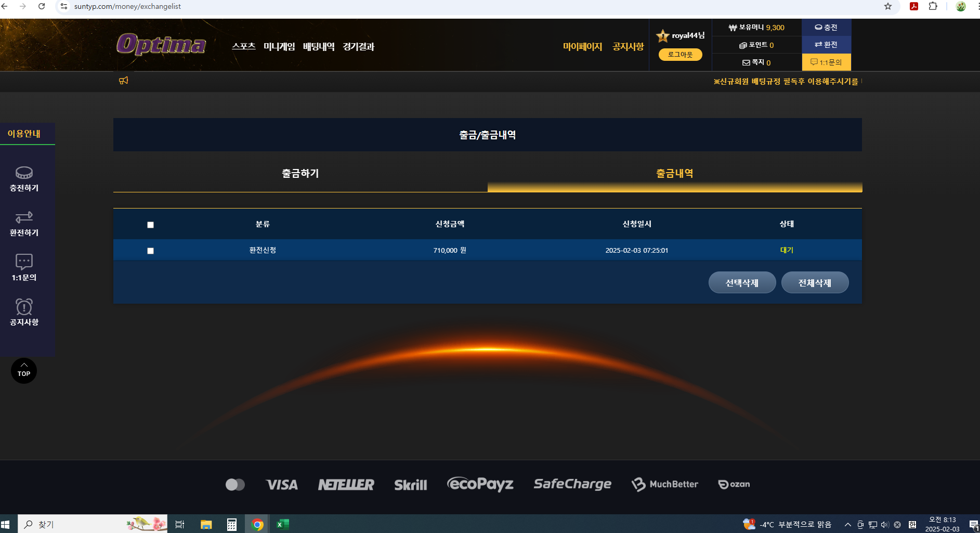The image size is (980, 533).
Task: Open 환전하기 arrows icon in sidebar
Action: click(x=24, y=217)
